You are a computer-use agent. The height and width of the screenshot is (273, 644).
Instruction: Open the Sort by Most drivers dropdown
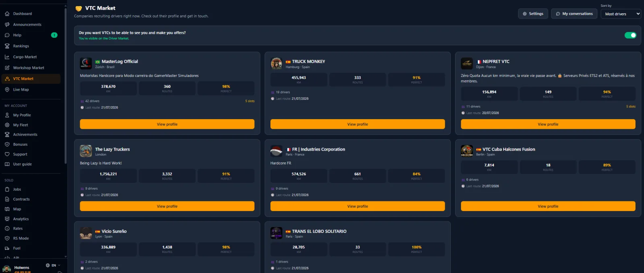(621, 14)
